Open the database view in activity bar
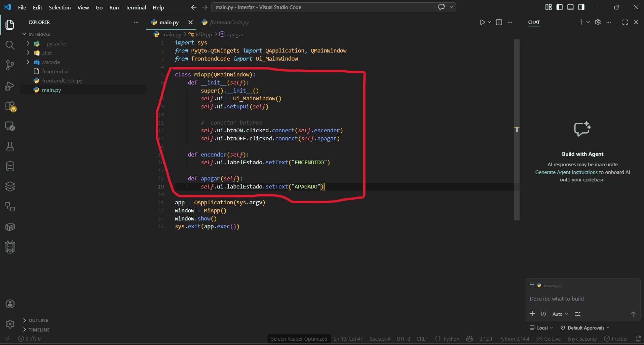 point(10,166)
